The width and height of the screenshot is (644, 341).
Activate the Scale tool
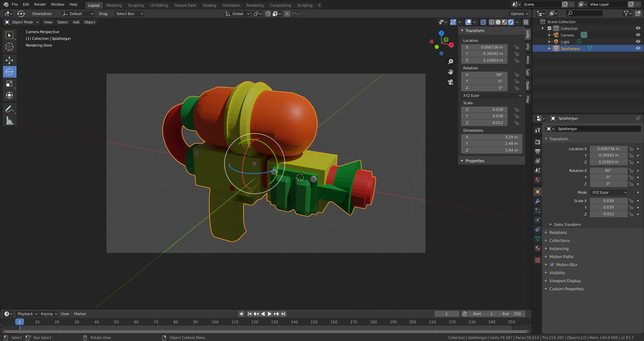(9, 84)
